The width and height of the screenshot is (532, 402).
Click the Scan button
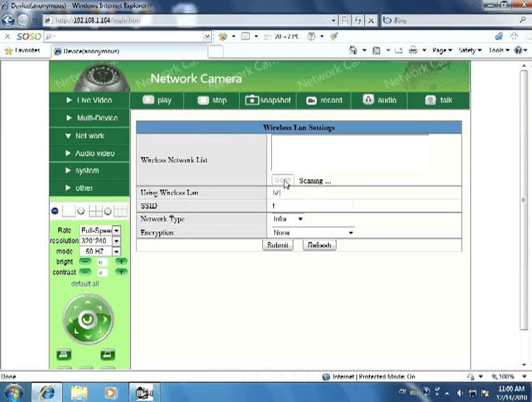283,180
